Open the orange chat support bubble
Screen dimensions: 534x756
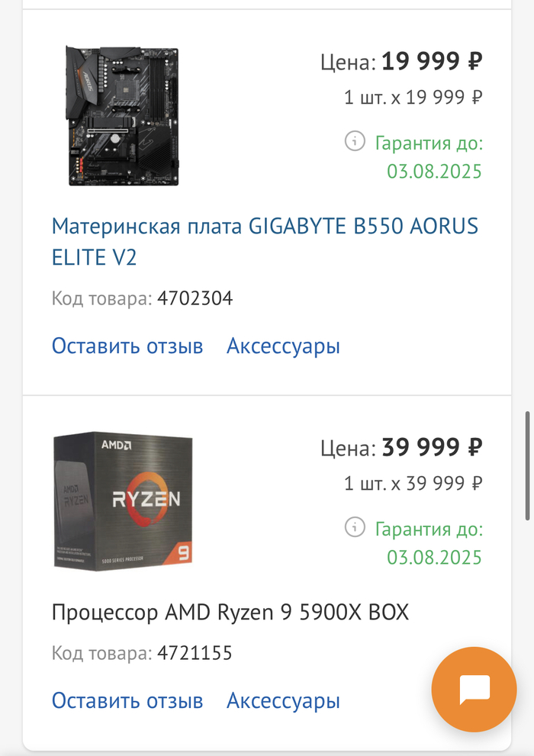(x=474, y=689)
